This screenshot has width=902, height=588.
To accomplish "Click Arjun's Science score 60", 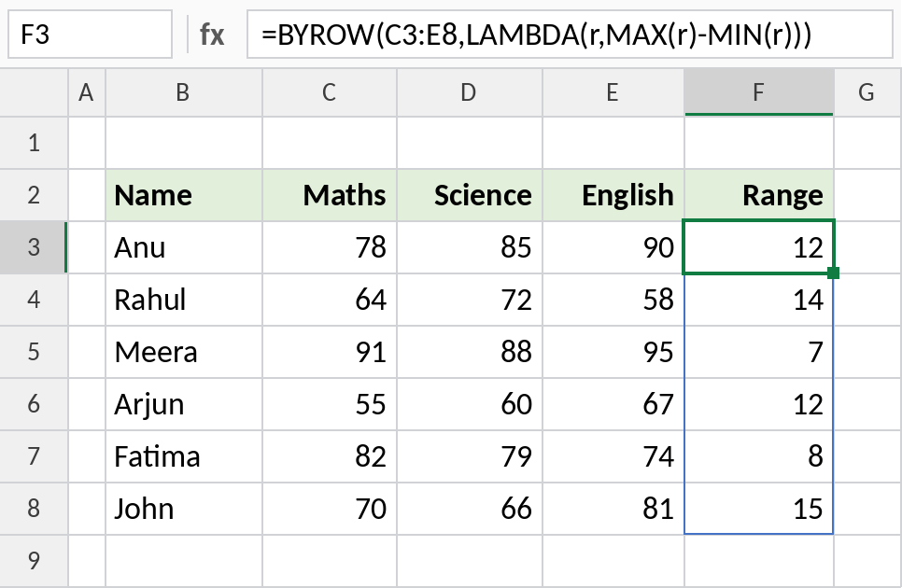I will [470, 404].
